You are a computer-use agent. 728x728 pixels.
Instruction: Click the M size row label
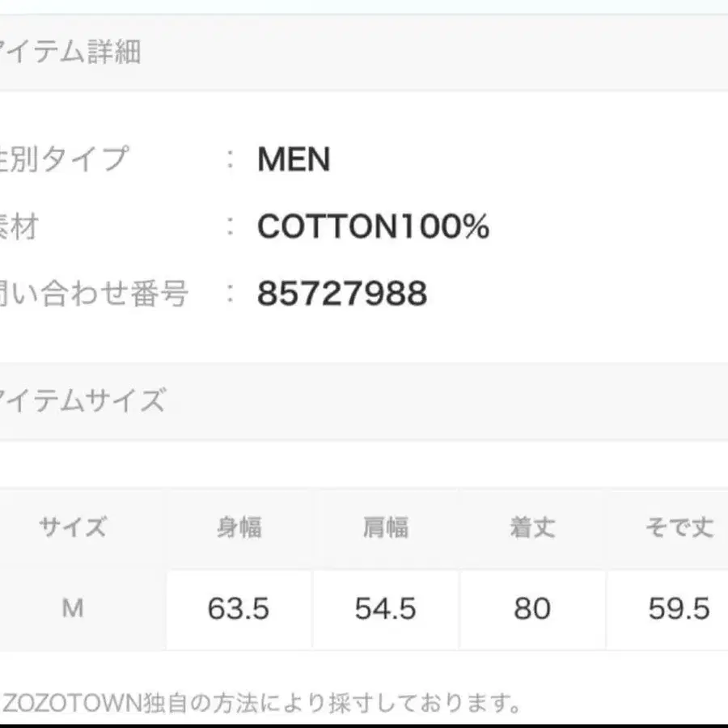(x=73, y=608)
